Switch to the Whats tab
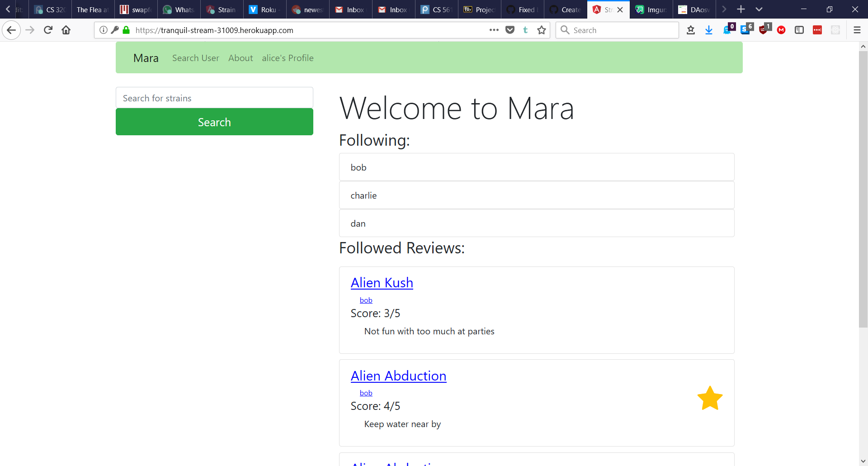Viewport: 868px width, 466px height. coord(179,10)
